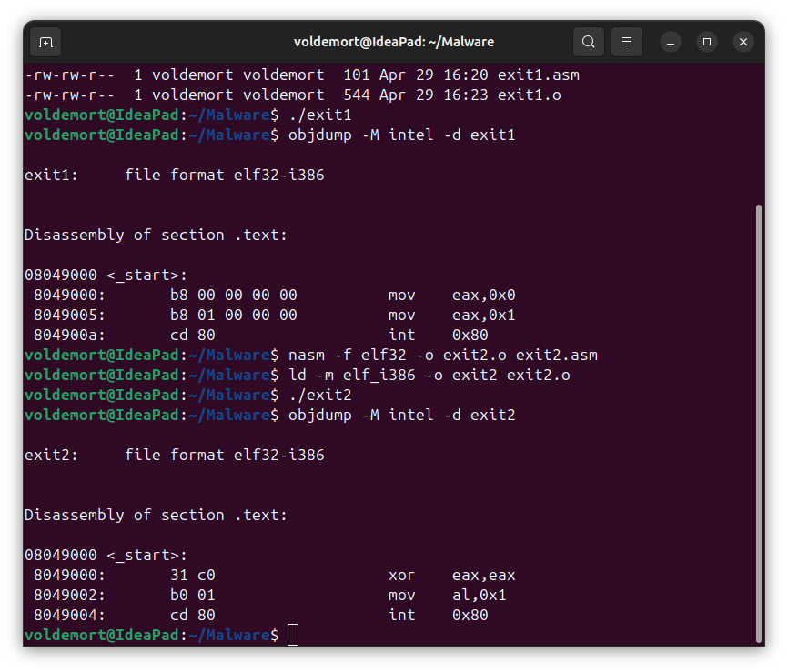Click the exit2 file format elf32-i386 line
The height and width of the screenshot is (672, 788).
175,455
